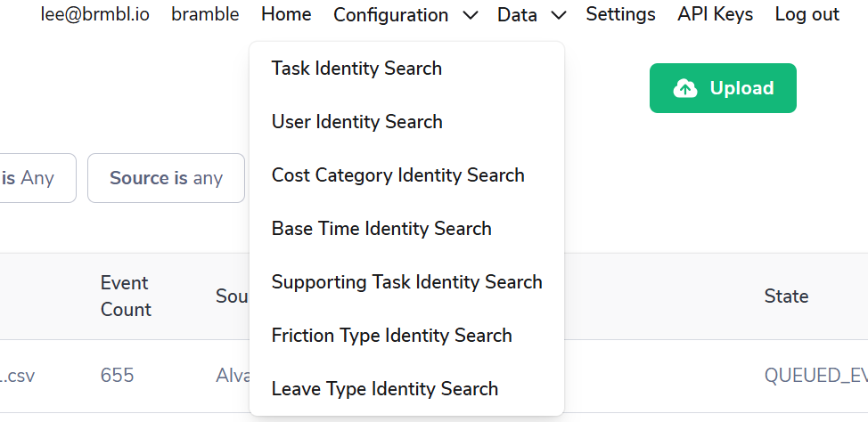Open the Settings page
The image size is (868, 422).
pyautogui.click(x=620, y=14)
